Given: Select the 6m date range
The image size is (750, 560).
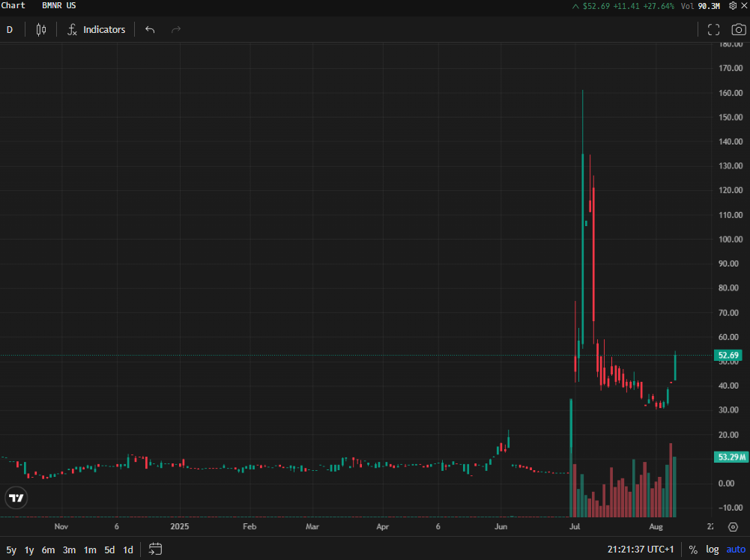Looking at the screenshot, I should 48,550.
